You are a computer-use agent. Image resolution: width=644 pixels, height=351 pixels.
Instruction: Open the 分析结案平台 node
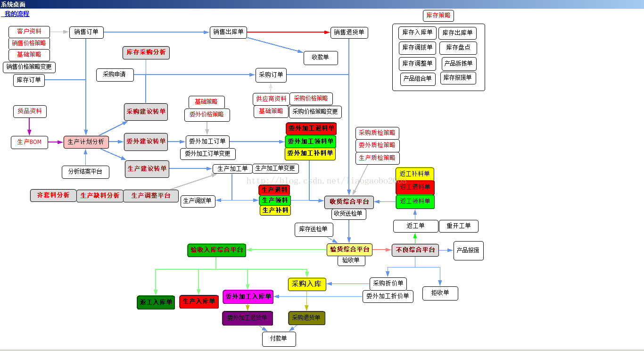pos(85,172)
